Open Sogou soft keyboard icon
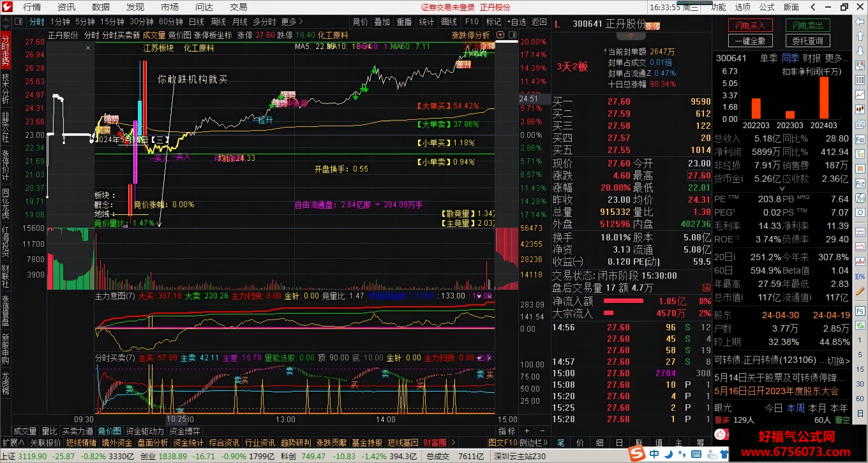 (696, 454)
